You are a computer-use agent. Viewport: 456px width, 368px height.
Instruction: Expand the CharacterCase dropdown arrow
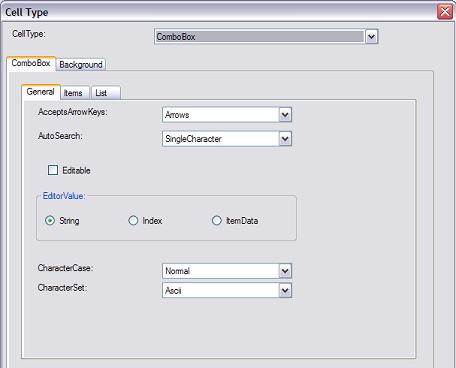click(x=285, y=271)
